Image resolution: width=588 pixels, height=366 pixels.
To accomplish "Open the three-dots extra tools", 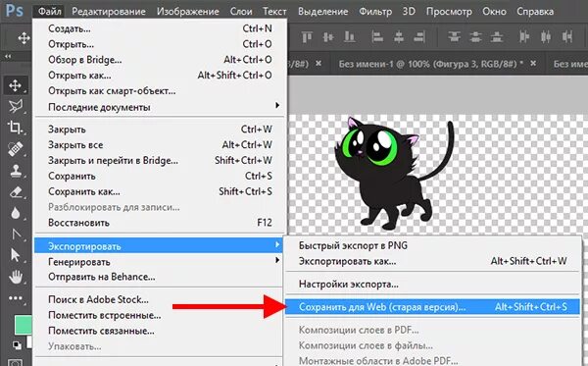I will pyautogui.click(x=16, y=298).
